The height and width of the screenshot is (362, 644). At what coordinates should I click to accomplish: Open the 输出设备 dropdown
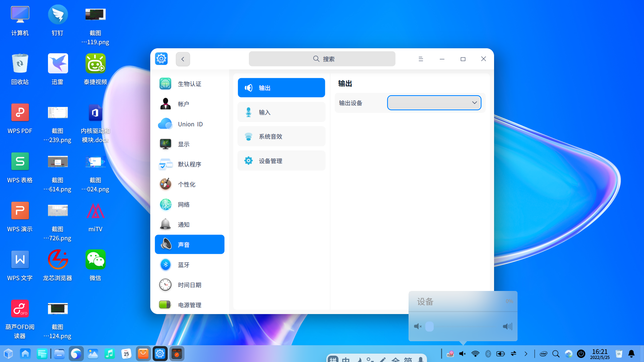[x=434, y=103]
